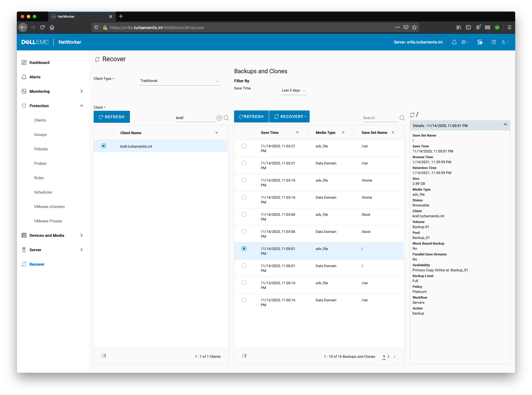Open the notifications bell icon
This screenshot has height=395, width=532.
click(x=454, y=42)
